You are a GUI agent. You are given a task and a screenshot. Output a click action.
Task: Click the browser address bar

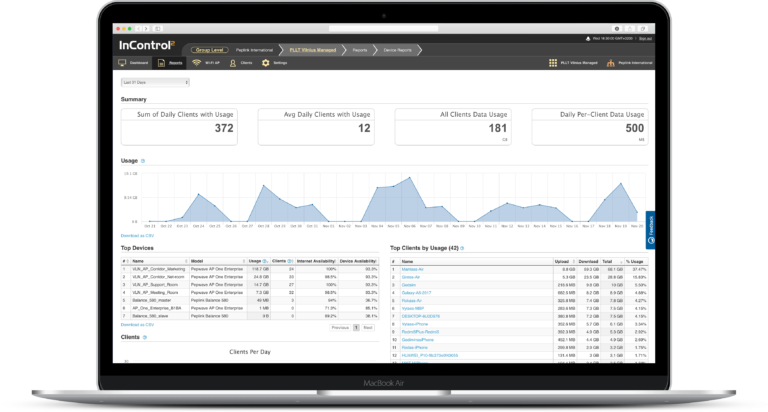383,29
